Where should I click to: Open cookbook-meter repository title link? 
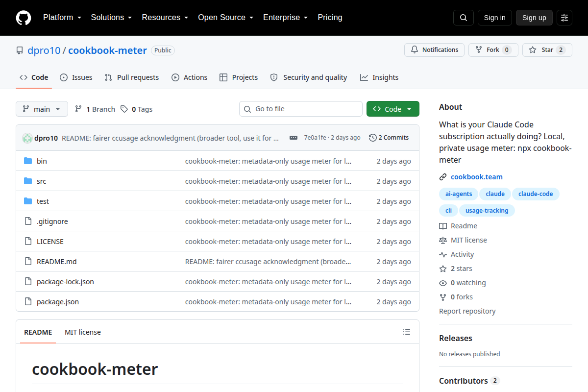point(107,50)
